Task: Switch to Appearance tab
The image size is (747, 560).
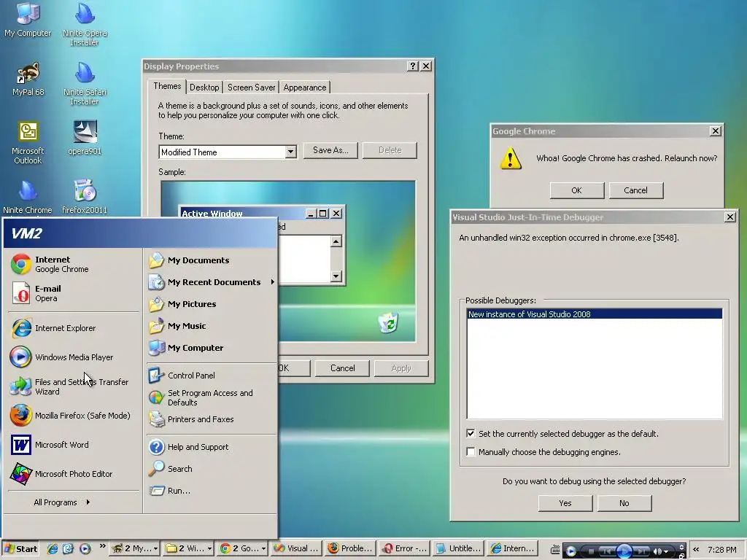Action: coord(305,87)
